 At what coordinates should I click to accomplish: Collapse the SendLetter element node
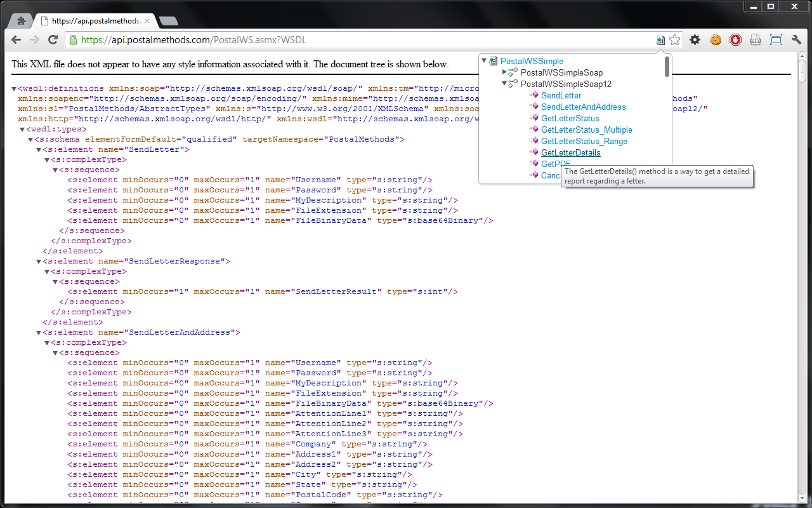pos(38,150)
